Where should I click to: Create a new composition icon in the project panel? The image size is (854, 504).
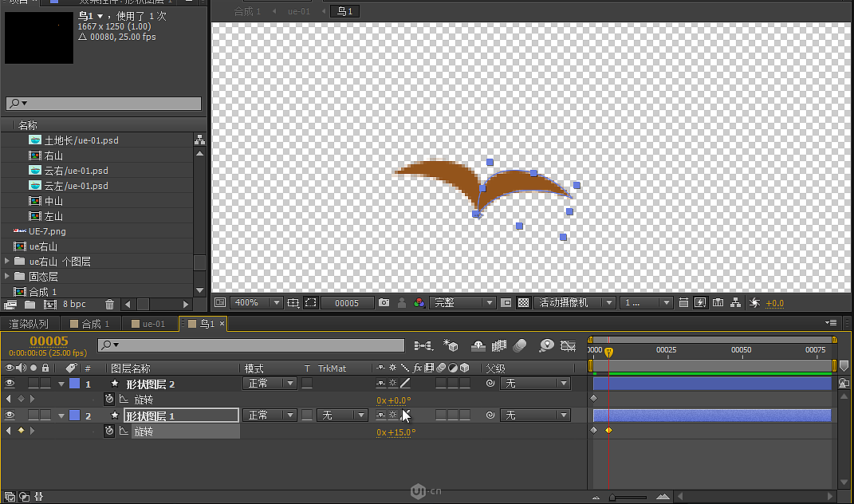coord(49,305)
